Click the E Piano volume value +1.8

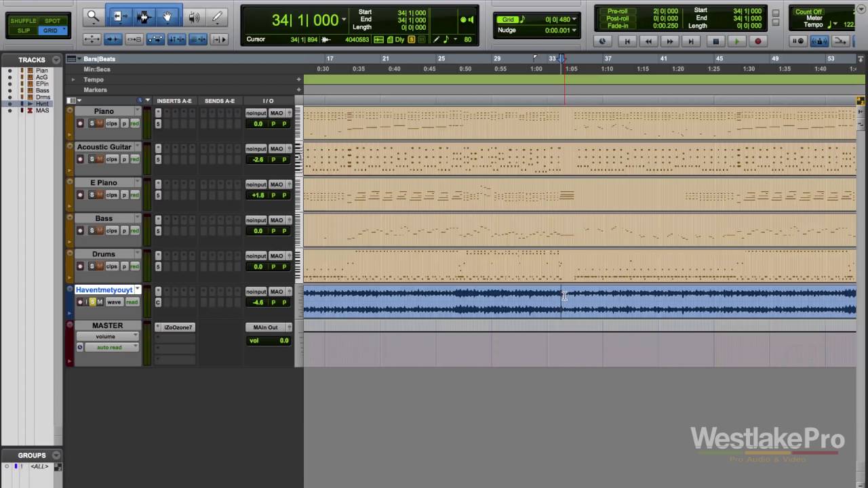pyautogui.click(x=257, y=195)
